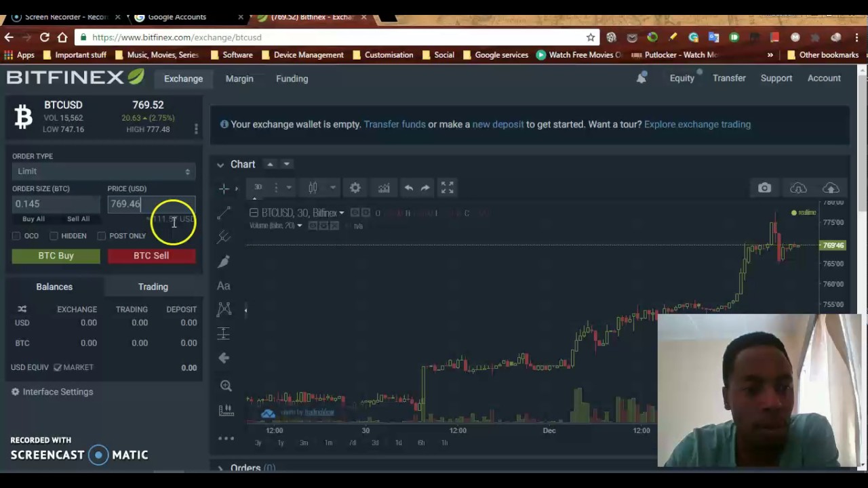Move Chart panel down with arrow
Viewport: 868px width, 488px height.
[x=286, y=164]
